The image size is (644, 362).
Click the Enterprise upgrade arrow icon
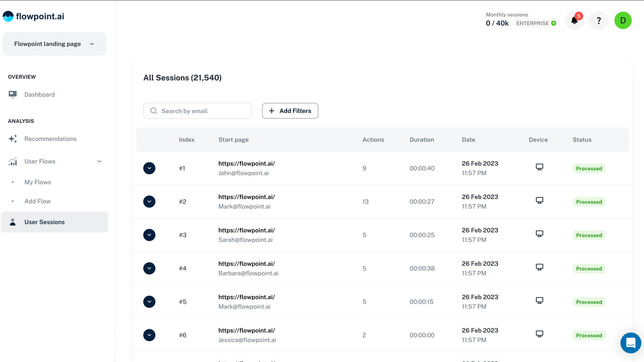[x=554, y=23]
